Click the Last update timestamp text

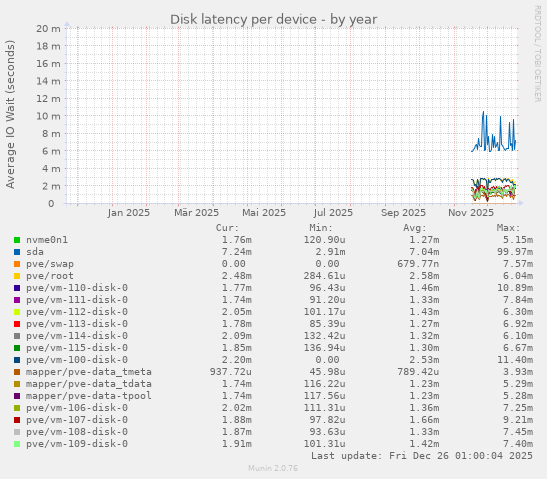click(x=422, y=456)
